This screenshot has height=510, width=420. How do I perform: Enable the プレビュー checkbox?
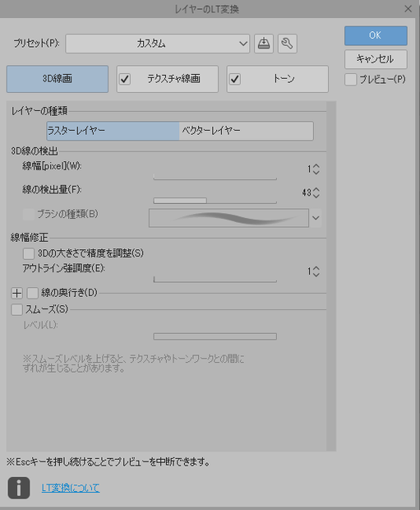tap(350, 79)
